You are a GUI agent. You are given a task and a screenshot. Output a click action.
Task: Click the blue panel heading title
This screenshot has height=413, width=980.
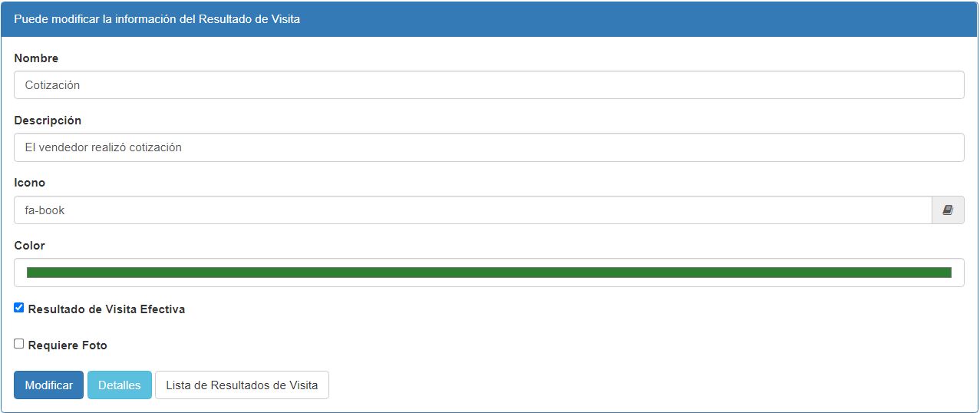point(157,19)
